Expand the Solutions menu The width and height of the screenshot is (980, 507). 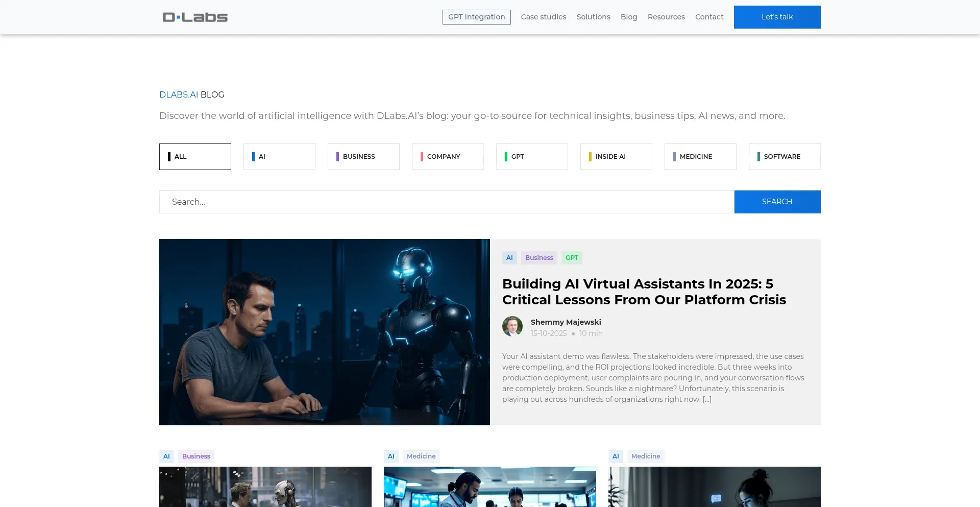pos(593,17)
